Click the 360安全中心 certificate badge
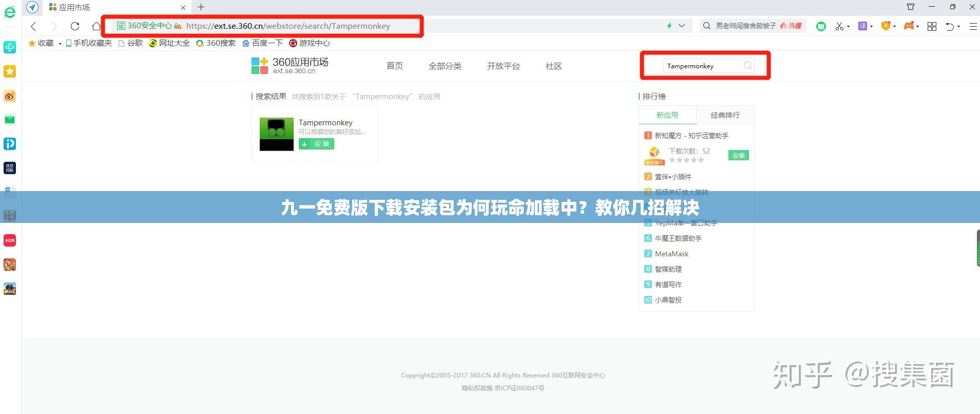The height and width of the screenshot is (414, 980). [x=144, y=26]
